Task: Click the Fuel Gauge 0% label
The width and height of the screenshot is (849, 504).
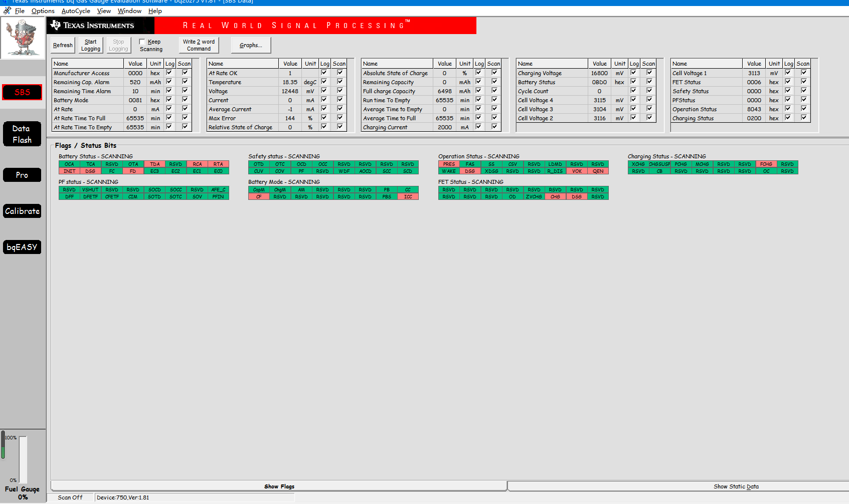Action: [x=22, y=493]
